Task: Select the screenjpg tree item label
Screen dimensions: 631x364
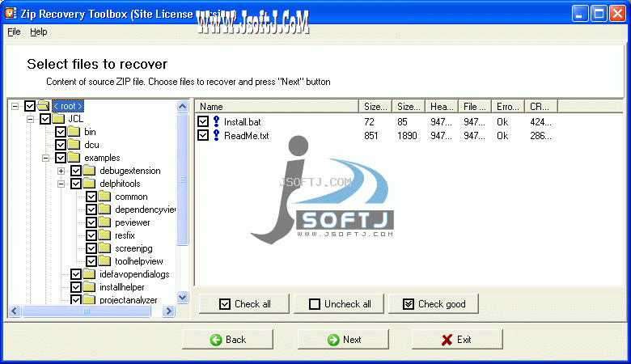Action: coord(133,248)
